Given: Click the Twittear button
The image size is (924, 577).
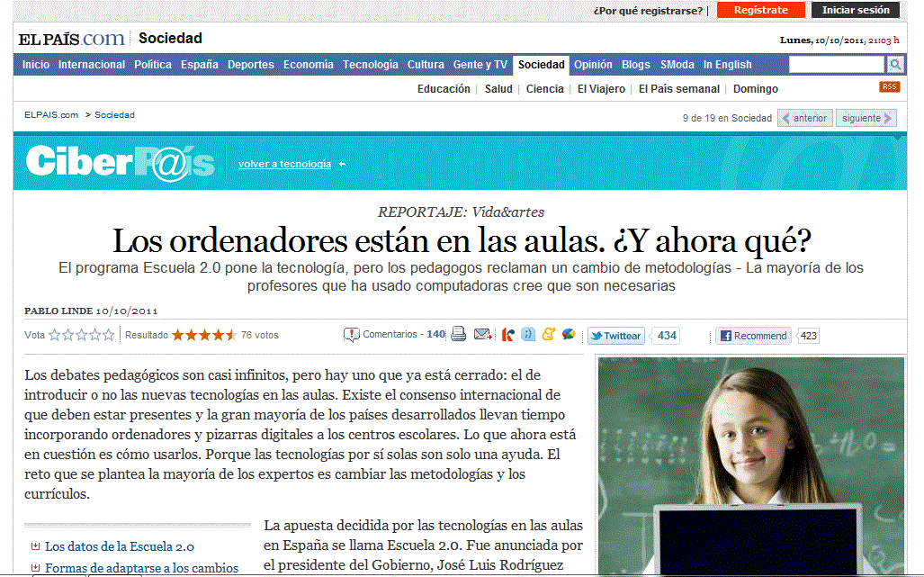Looking at the screenshot, I should pos(615,336).
